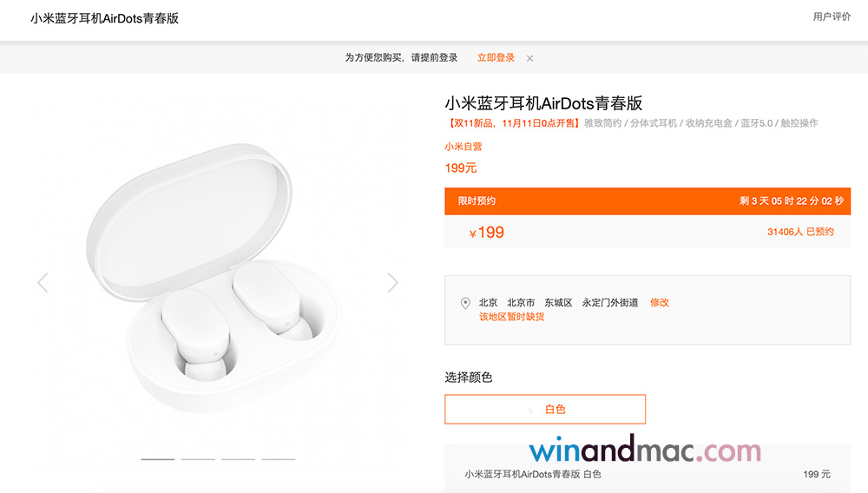Click the 立即登录 link

tap(496, 58)
